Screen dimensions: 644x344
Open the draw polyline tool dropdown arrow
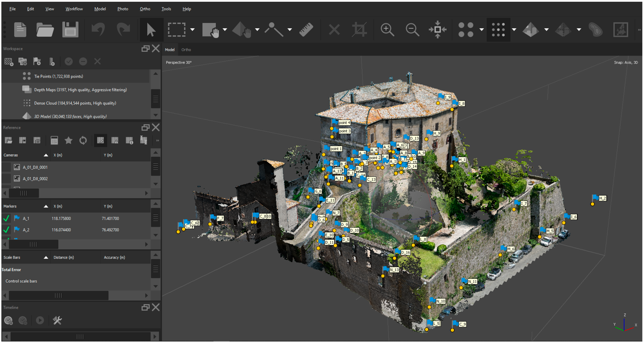pos(289,30)
